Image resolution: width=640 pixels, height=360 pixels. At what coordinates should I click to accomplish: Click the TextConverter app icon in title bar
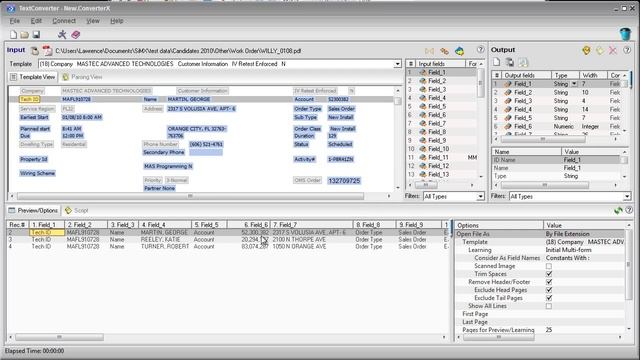pyautogui.click(x=10, y=8)
